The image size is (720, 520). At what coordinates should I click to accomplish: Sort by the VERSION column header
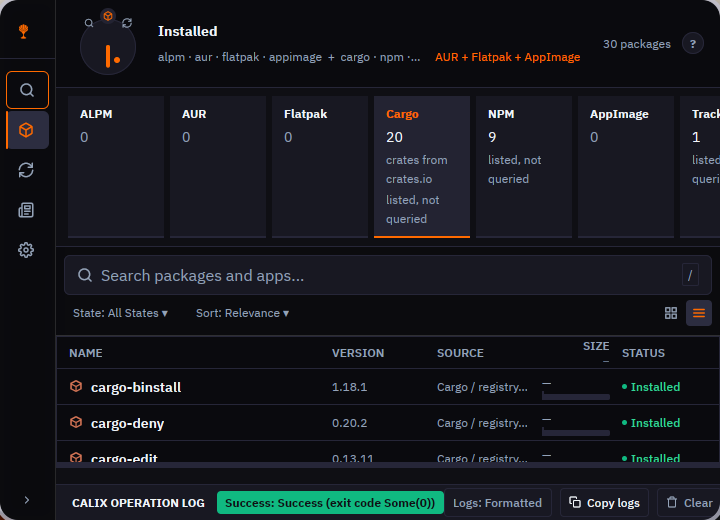click(x=358, y=353)
